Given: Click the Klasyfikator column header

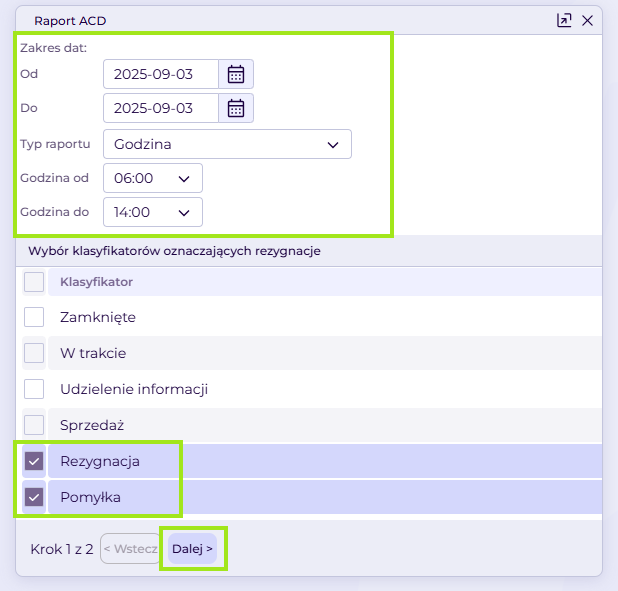Looking at the screenshot, I should point(325,282).
